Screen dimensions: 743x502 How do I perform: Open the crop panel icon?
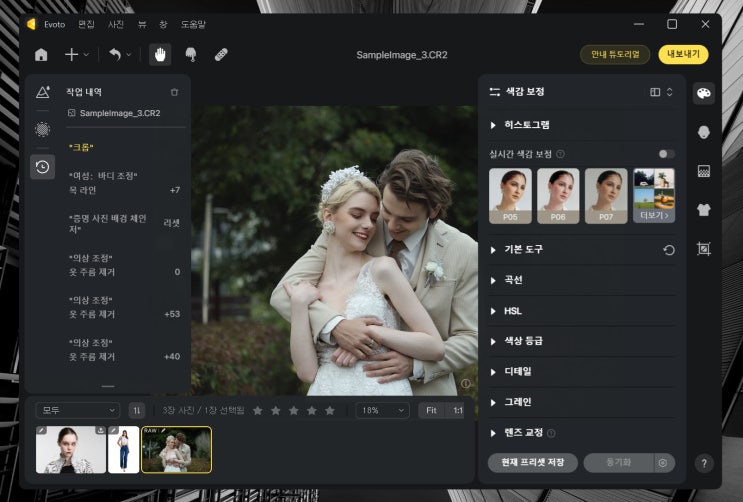click(x=704, y=248)
